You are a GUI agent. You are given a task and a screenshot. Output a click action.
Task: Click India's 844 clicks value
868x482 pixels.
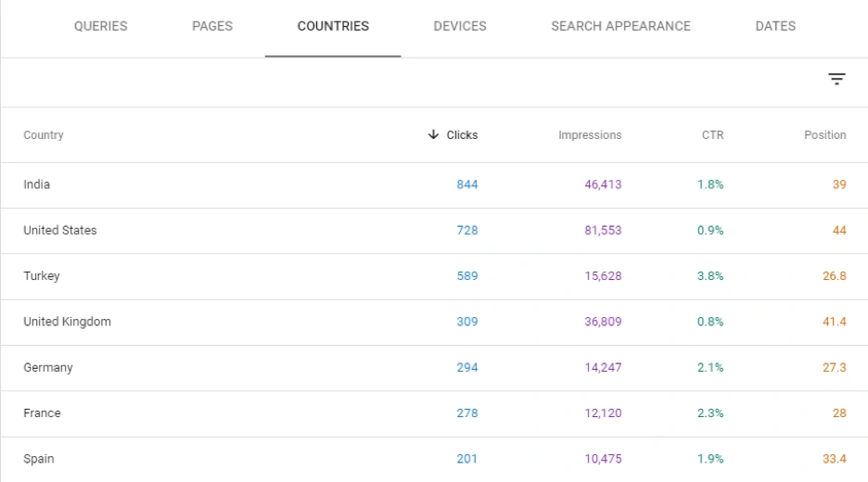466,184
